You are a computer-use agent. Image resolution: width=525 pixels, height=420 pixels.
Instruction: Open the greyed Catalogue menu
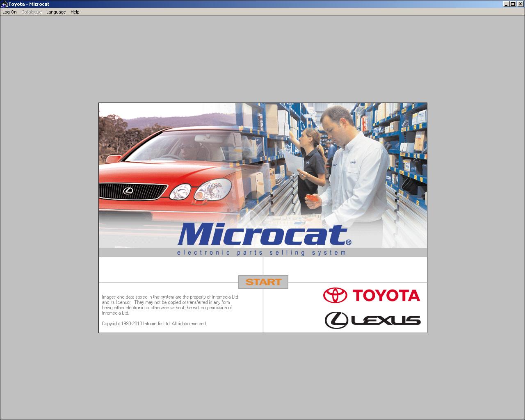[x=32, y=12]
